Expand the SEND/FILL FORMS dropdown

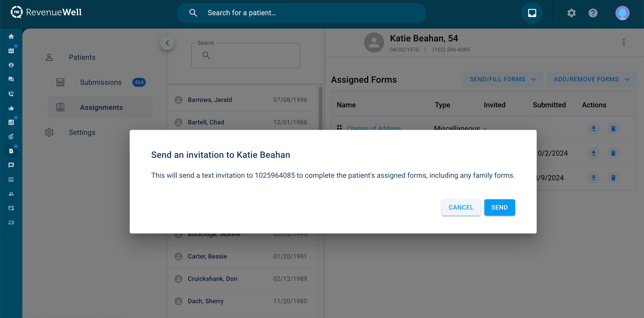[502, 79]
